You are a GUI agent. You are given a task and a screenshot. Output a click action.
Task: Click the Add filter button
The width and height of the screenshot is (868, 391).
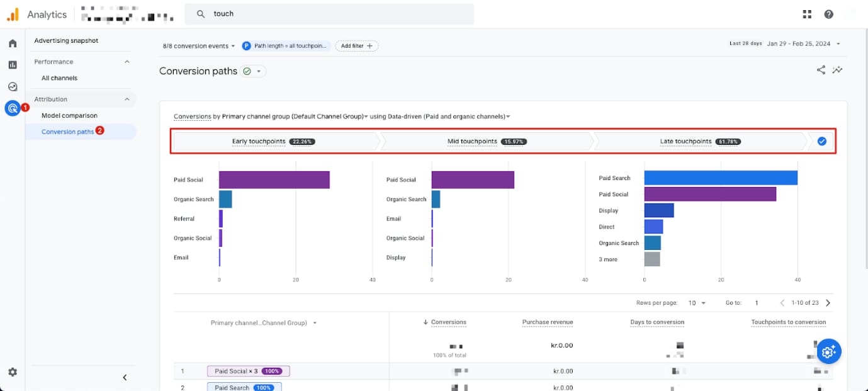[356, 46]
